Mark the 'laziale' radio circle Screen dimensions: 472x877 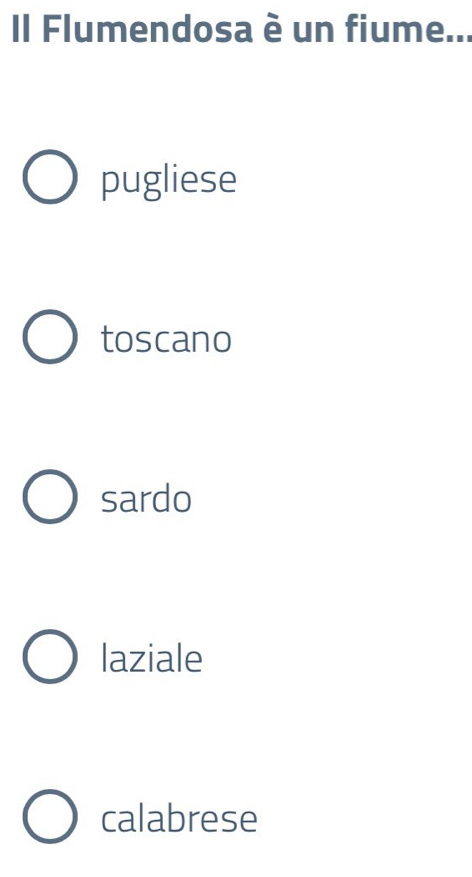click(x=50, y=657)
